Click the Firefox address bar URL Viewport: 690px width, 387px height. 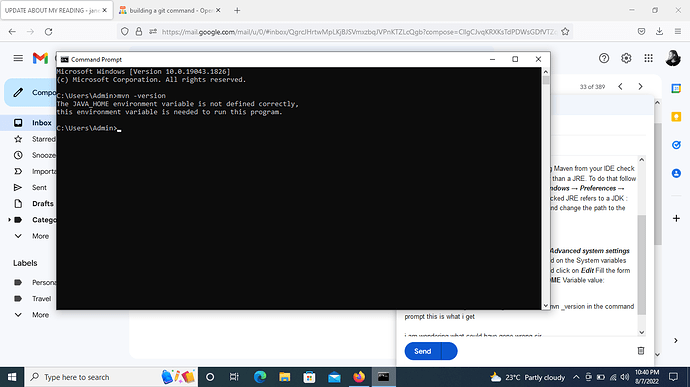pos(359,32)
